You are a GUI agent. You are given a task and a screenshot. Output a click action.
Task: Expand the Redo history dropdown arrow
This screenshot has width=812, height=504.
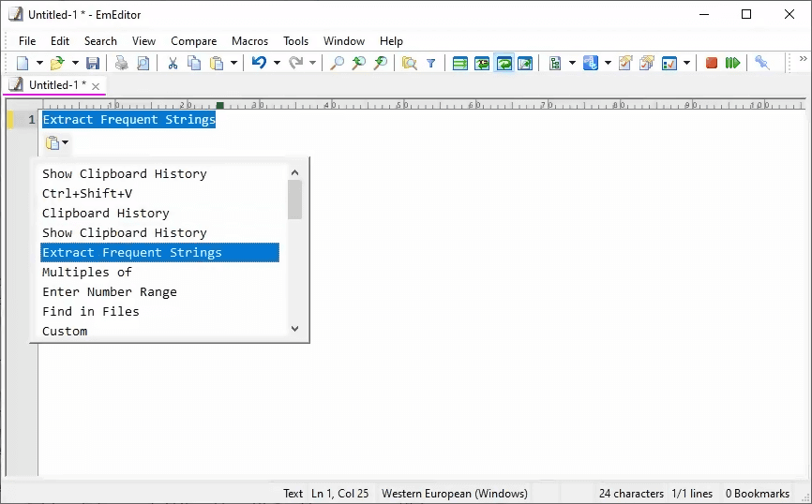[x=313, y=63]
